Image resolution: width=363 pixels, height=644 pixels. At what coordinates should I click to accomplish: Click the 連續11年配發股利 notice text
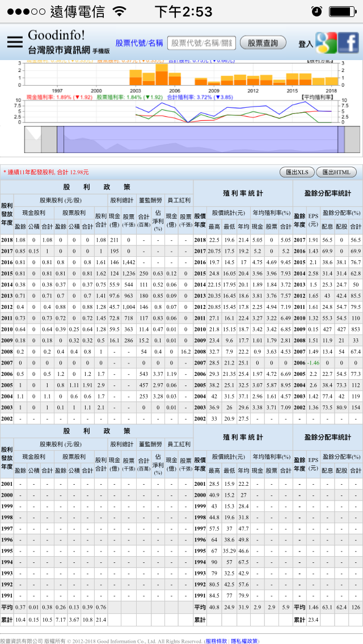(46, 172)
